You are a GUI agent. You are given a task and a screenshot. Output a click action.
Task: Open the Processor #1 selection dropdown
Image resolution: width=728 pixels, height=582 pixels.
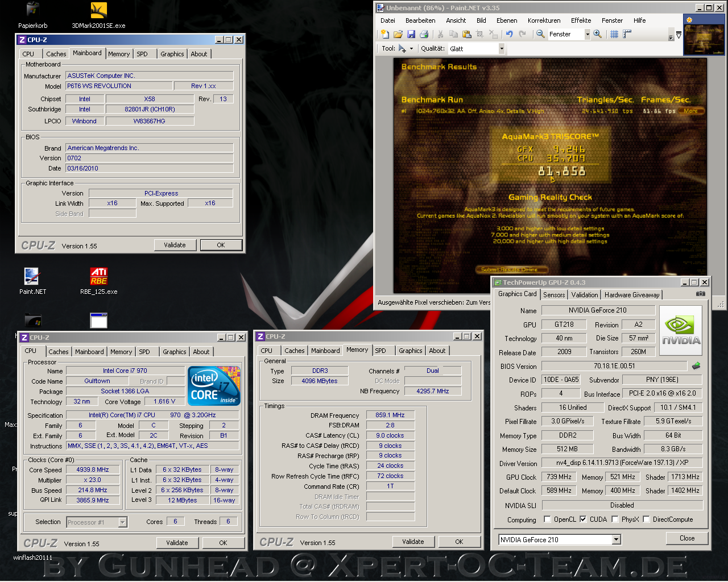click(122, 522)
